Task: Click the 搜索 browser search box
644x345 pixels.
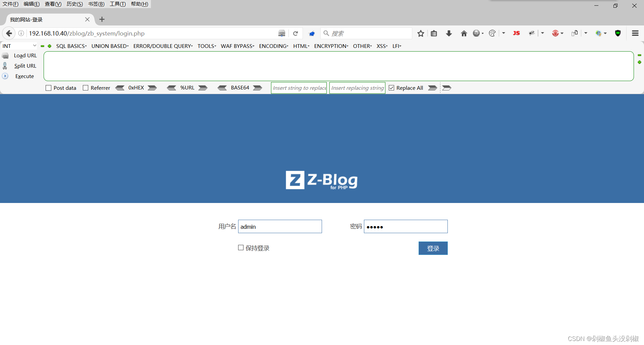Action: 366,33
